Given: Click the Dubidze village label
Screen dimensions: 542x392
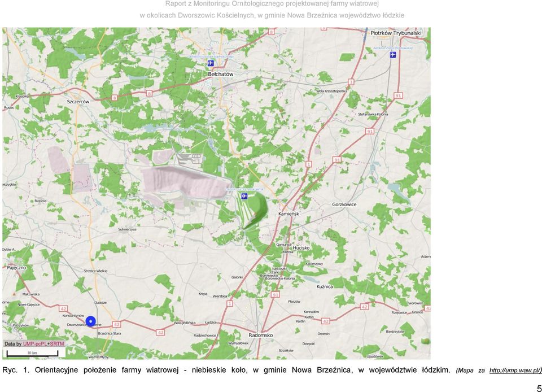Looking at the screenshot, I should pyautogui.click(x=100, y=302).
